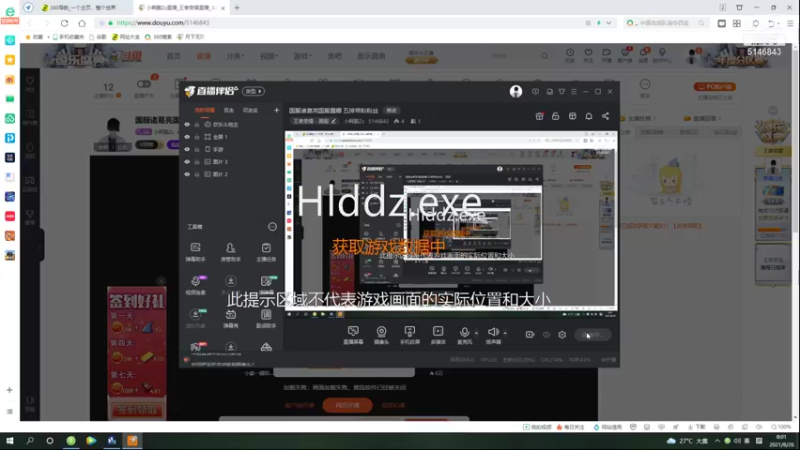Click the PC客户端 button on Douyu
800x450 pixels.
(x=714, y=87)
